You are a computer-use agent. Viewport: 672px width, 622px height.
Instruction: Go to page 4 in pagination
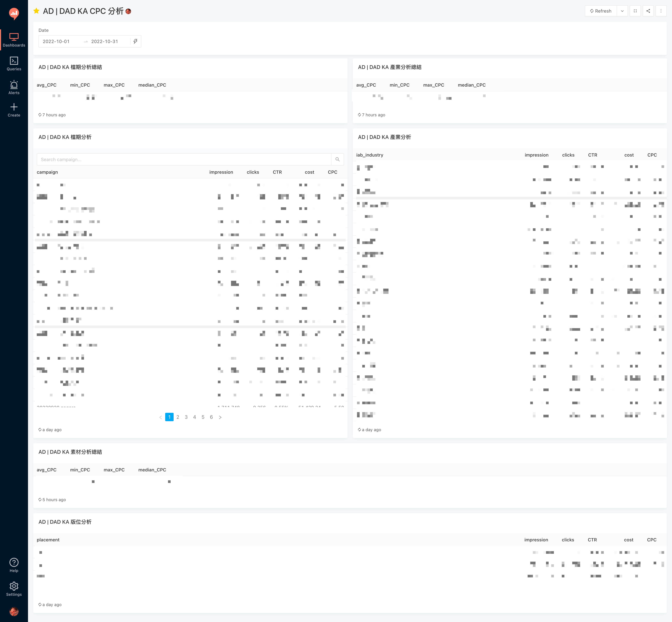coord(195,417)
